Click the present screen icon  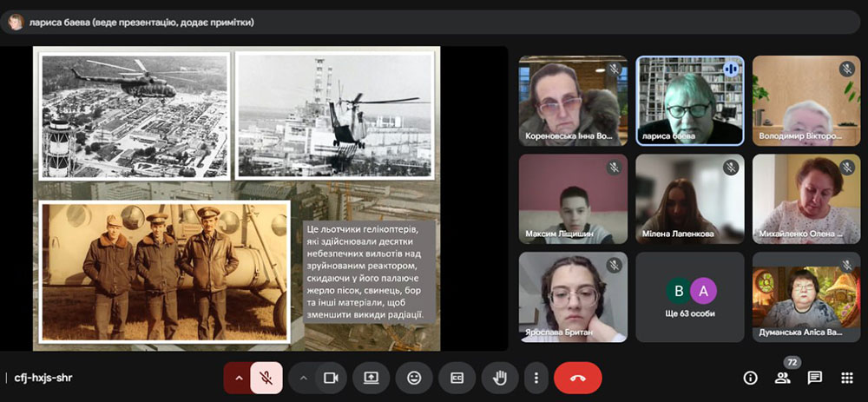372,378
